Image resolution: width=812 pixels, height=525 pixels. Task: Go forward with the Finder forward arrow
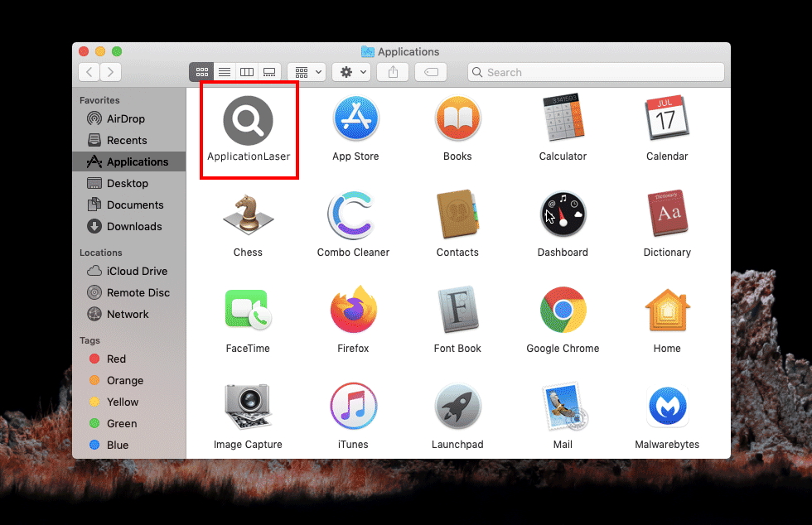[x=111, y=72]
